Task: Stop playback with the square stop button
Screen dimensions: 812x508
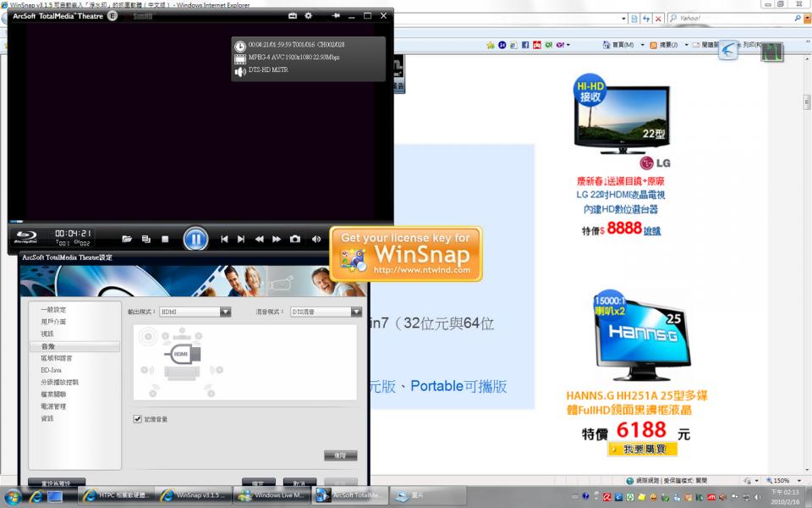Action: point(165,239)
